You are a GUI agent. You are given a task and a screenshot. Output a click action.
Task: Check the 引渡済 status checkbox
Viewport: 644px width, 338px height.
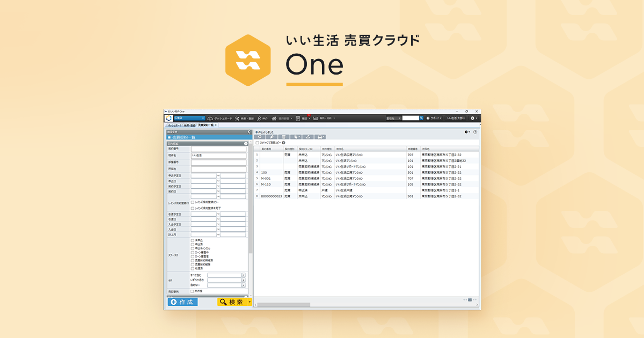point(192,269)
